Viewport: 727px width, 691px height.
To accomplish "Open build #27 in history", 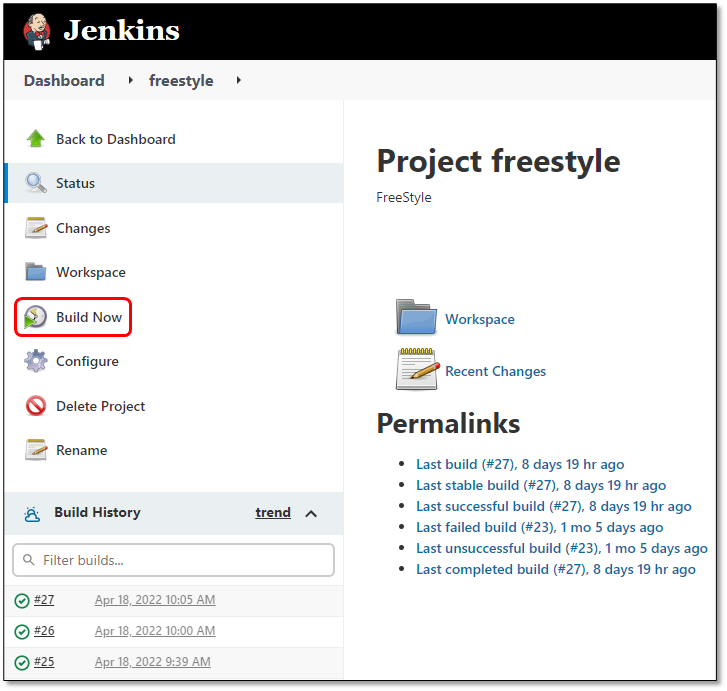I will click(x=44, y=600).
